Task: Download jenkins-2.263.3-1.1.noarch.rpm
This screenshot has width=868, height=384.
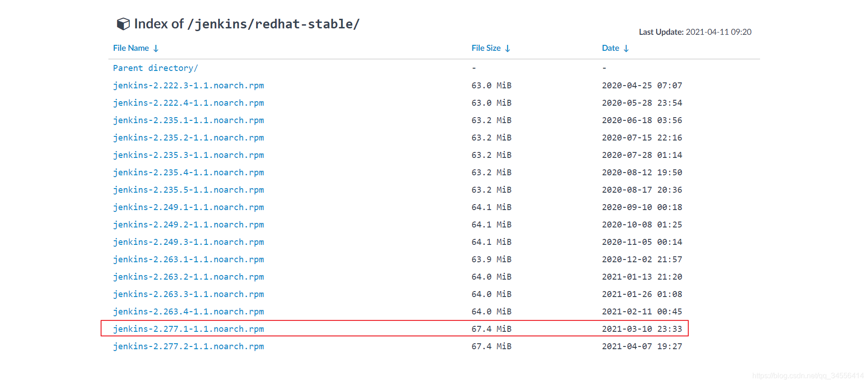Action: tap(188, 294)
